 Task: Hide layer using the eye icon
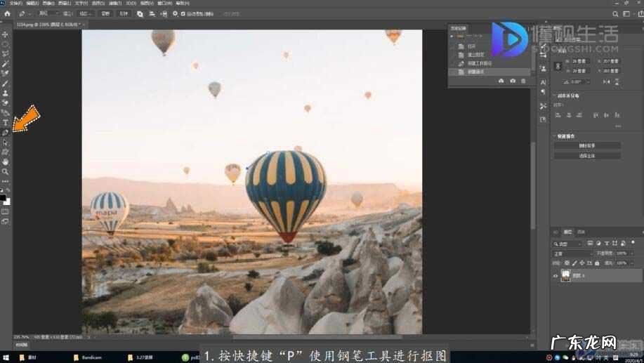click(556, 276)
